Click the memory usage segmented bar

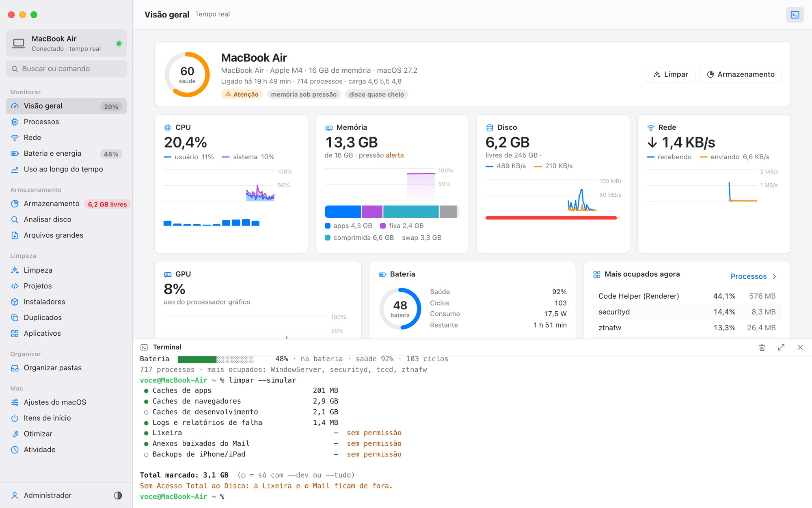(392, 212)
